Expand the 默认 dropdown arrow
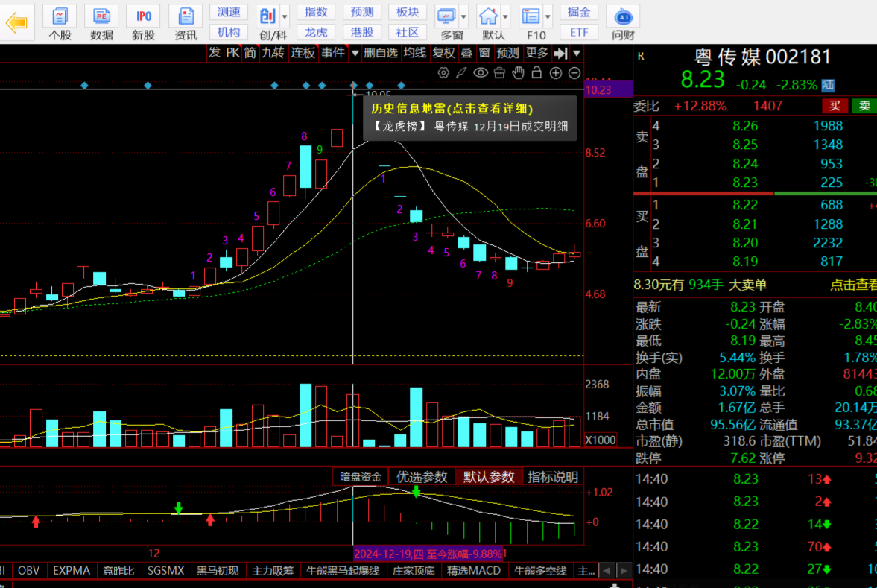The height and width of the screenshot is (588, 877). click(506, 17)
